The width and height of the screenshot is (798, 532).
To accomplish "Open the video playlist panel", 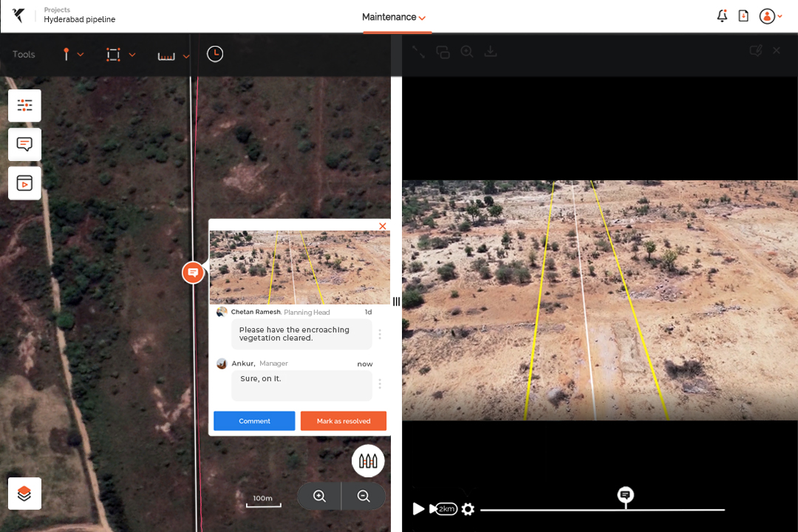I will 24,183.
